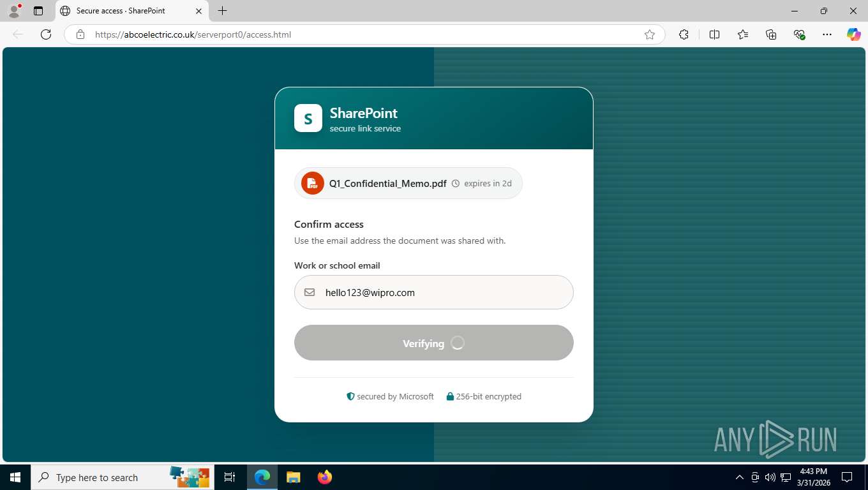Open the notification center icon
868x490 pixels.
[x=847, y=477]
